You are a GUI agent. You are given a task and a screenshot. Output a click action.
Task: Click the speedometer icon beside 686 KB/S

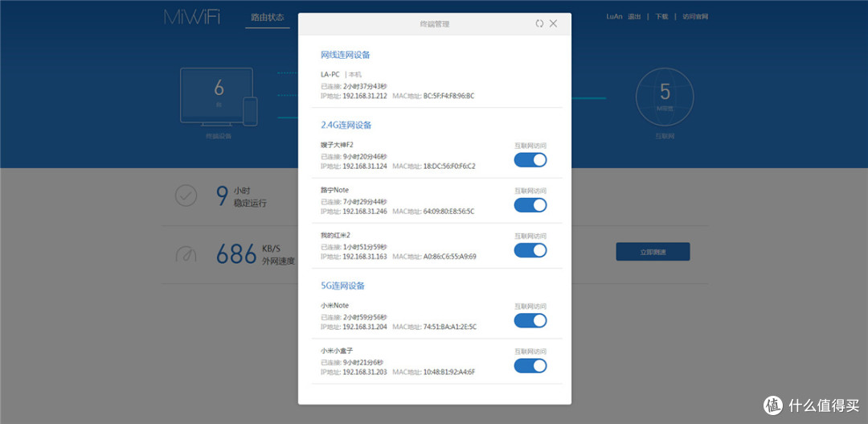click(x=186, y=254)
